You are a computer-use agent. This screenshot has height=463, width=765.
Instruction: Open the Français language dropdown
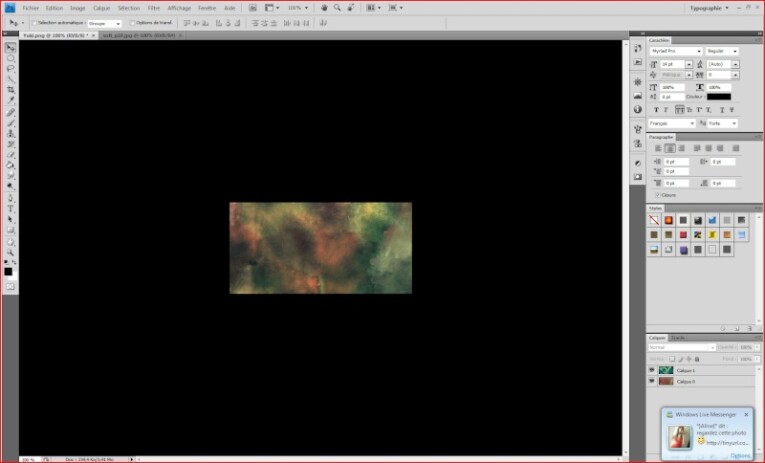pos(672,123)
